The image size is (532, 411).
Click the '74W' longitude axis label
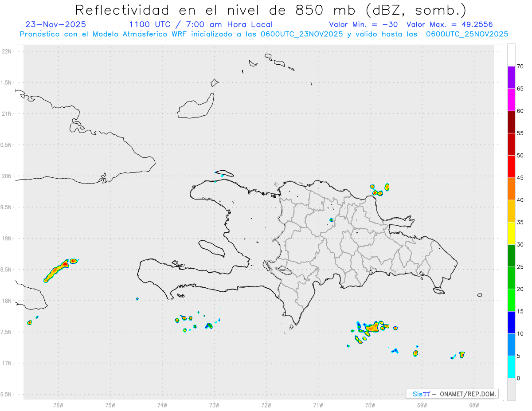click(x=162, y=405)
